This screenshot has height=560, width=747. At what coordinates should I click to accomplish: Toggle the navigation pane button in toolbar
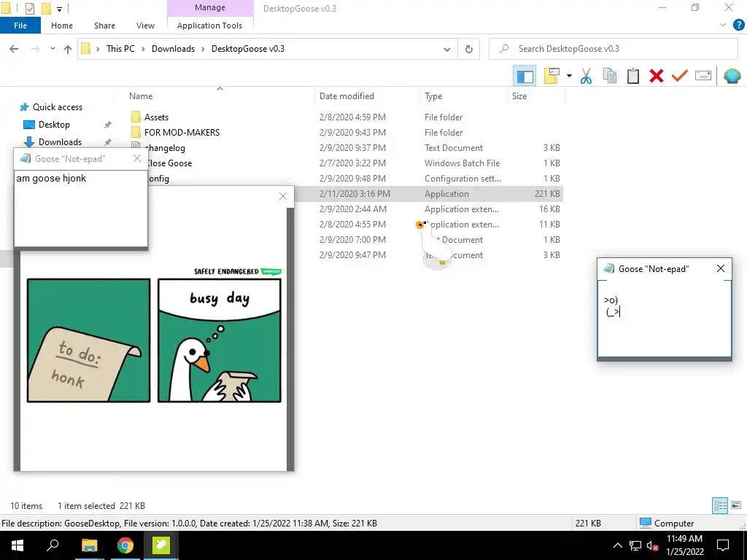point(525,76)
